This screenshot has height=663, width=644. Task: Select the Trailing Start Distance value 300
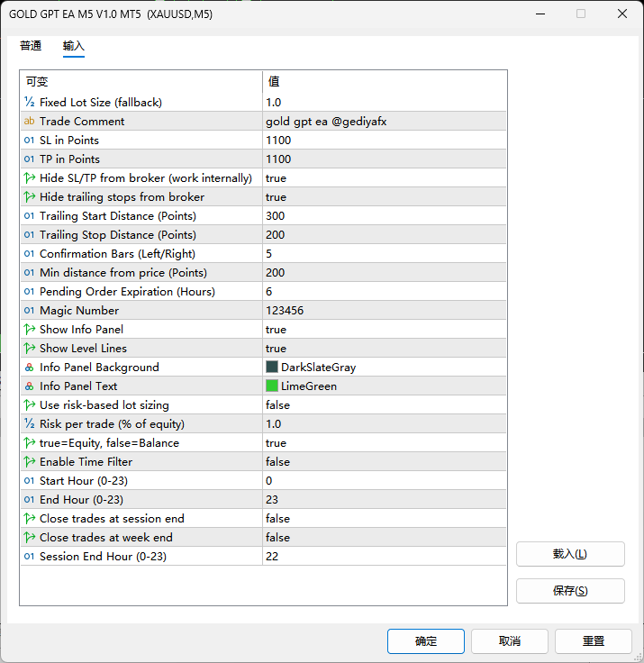(385, 215)
